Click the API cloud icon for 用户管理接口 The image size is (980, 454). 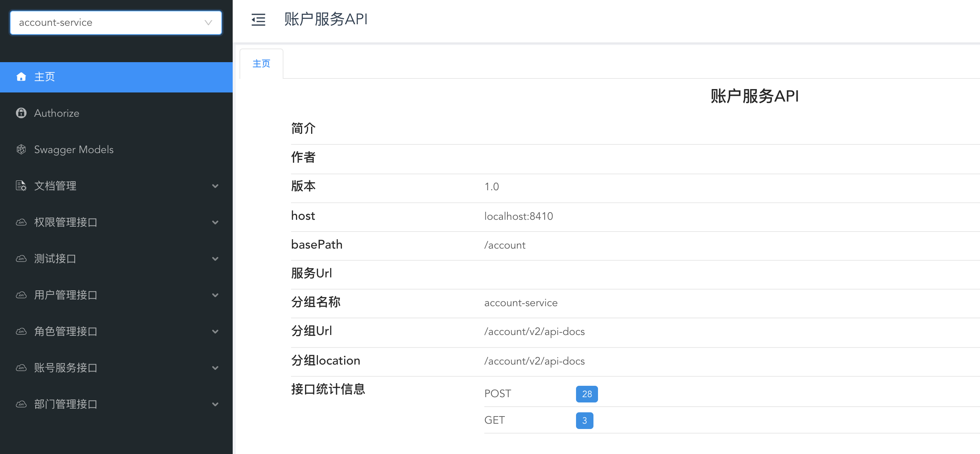tap(21, 295)
